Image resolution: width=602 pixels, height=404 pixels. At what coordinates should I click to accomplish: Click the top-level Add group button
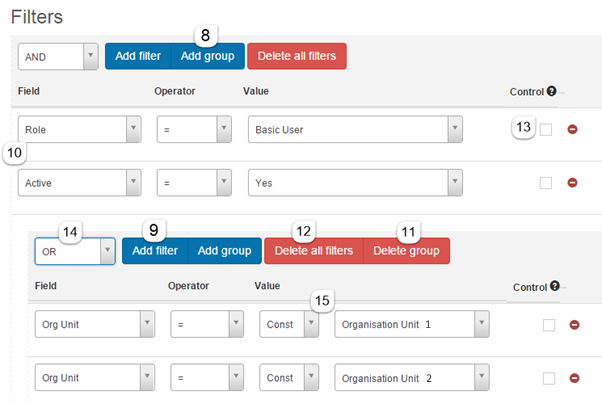208,56
